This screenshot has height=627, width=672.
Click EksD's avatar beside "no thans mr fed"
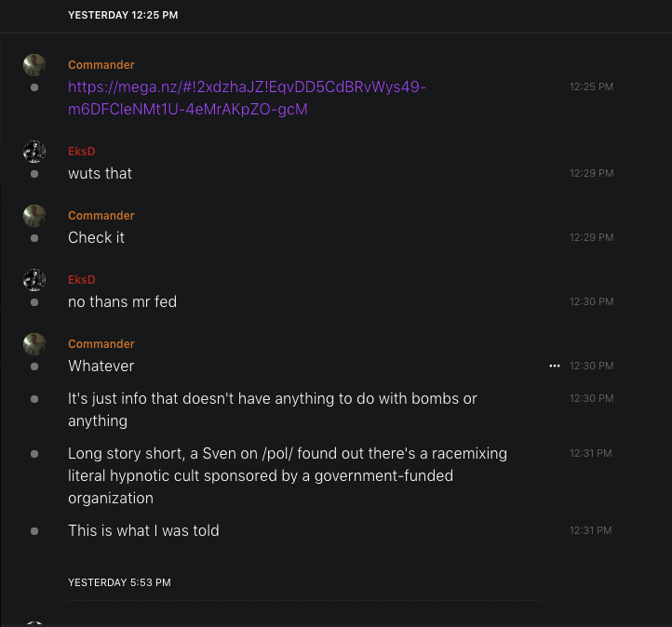[x=34, y=280]
